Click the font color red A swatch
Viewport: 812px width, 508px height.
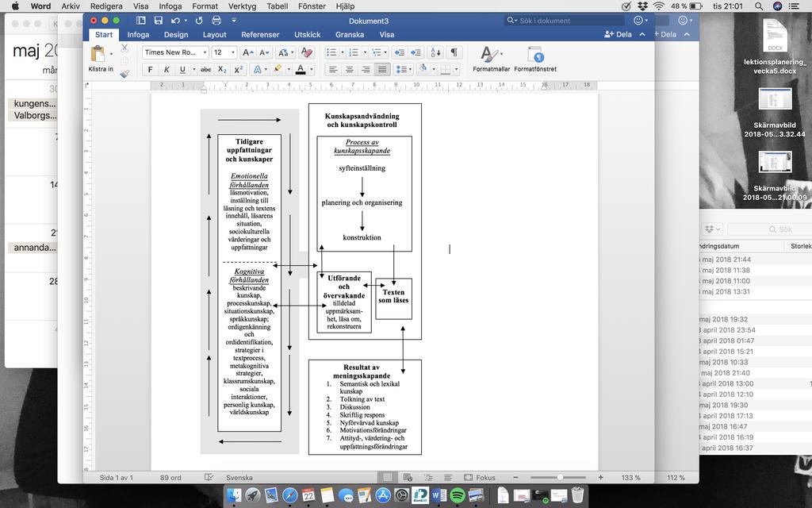(301, 70)
